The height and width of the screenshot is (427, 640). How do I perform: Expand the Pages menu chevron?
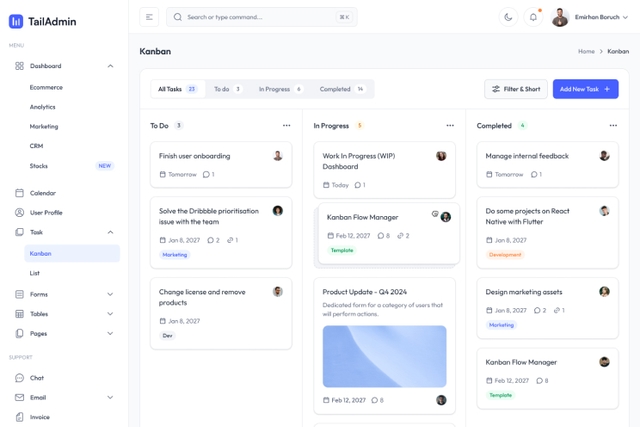click(110, 333)
